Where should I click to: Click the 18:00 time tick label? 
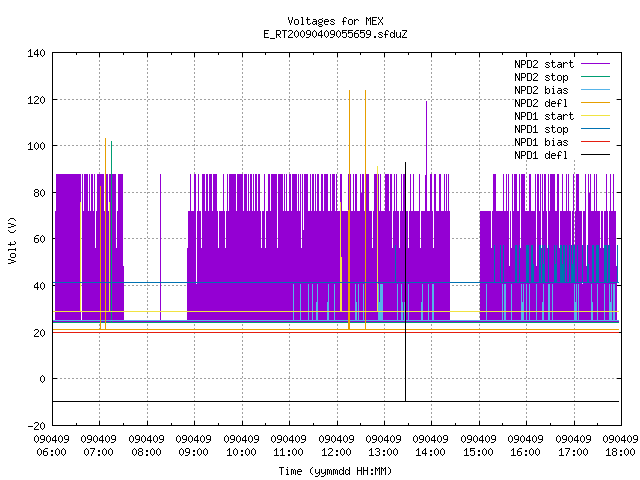pos(620,453)
